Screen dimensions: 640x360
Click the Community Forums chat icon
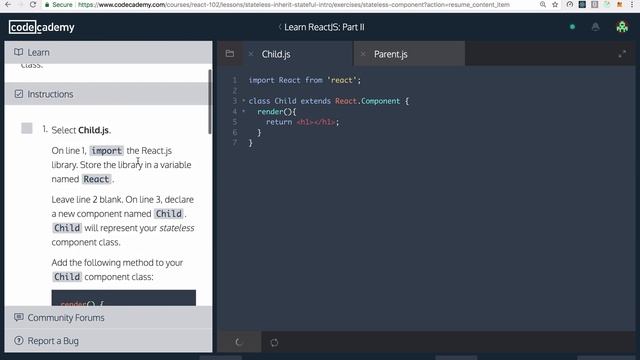(x=18, y=317)
